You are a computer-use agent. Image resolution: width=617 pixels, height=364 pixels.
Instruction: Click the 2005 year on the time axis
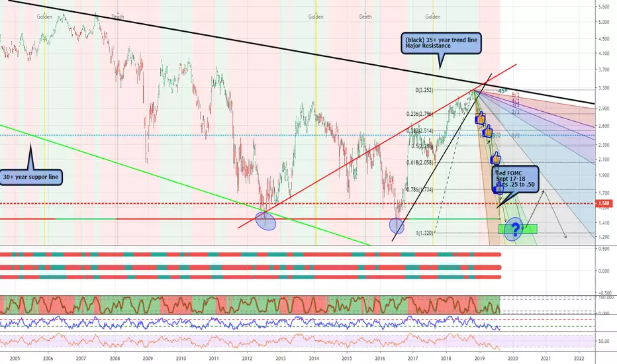point(15,359)
